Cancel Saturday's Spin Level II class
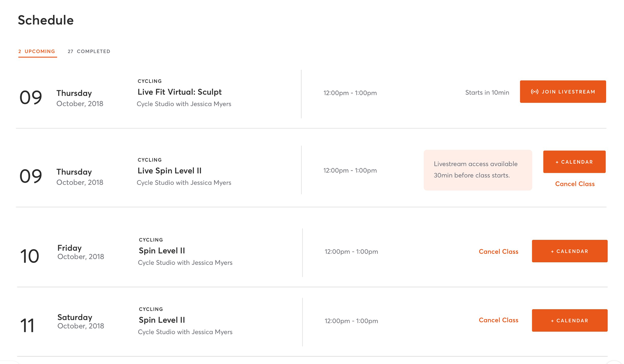624x364 pixels. (x=499, y=320)
